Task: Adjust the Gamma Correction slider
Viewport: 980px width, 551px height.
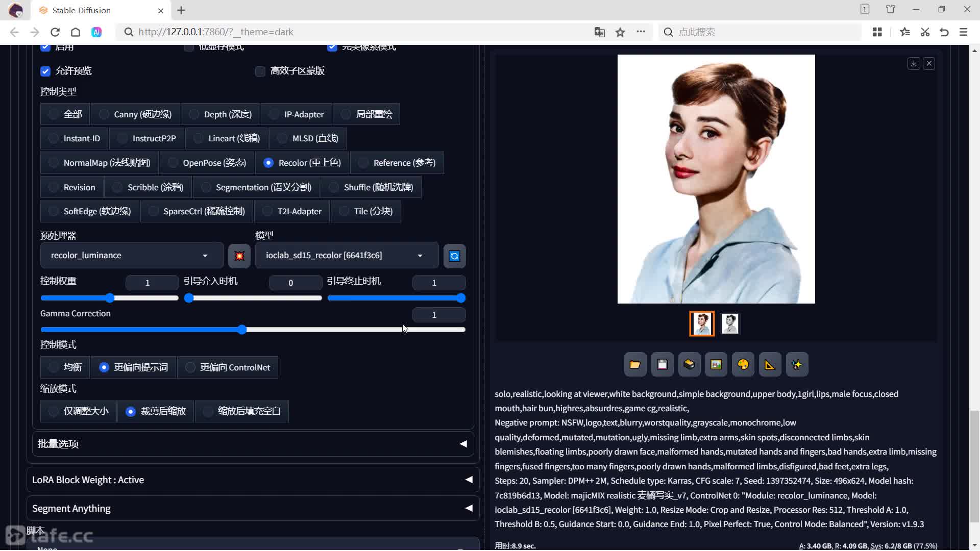Action: tap(253, 330)
